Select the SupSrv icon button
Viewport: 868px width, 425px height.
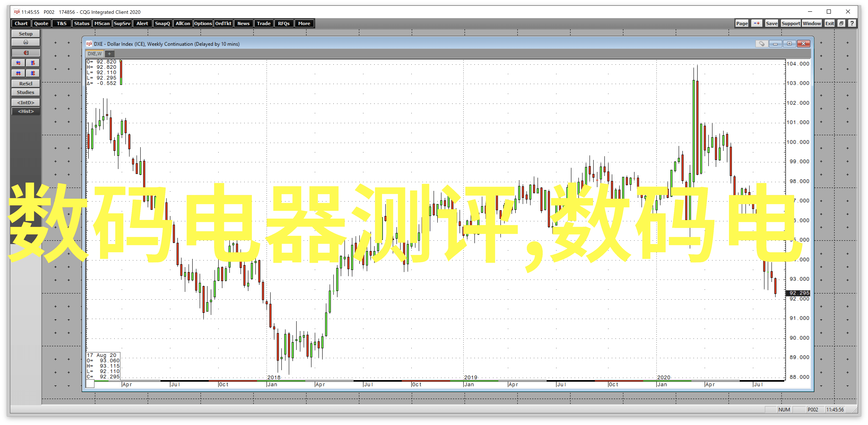[x=123, y=23]
